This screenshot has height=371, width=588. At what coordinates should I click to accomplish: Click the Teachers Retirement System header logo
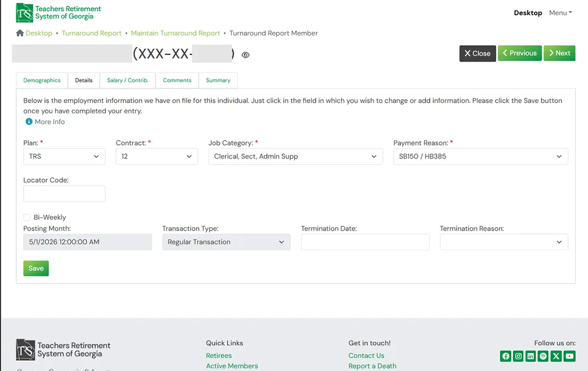tap(59, 12)
